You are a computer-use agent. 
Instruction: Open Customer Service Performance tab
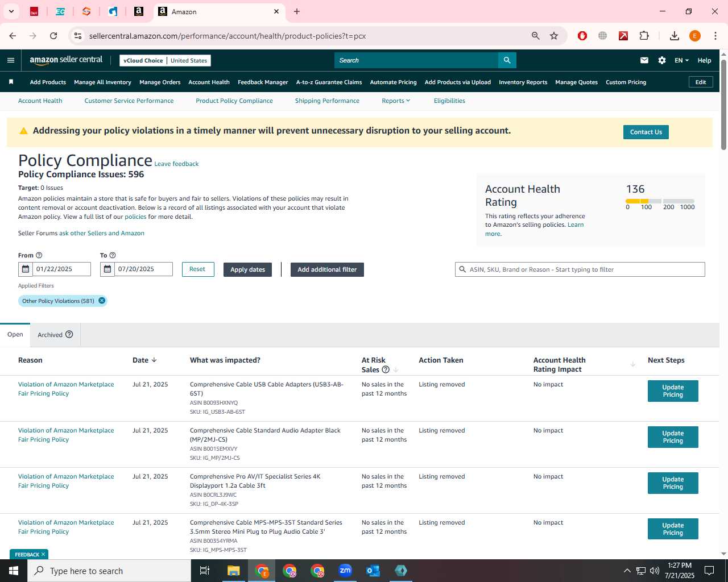click(129, 101)
